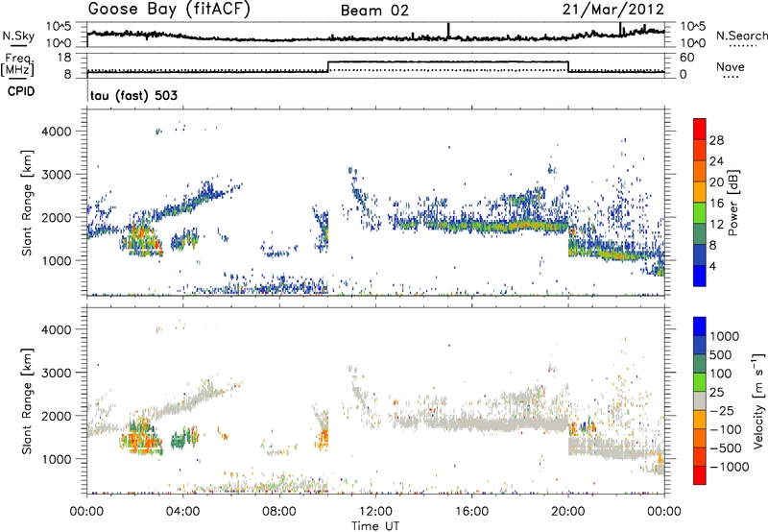Image resolution: width=768 pixels, height=532 pixels.
Task: Click "4000" tick on the power panel
Action: pos(56,132)
